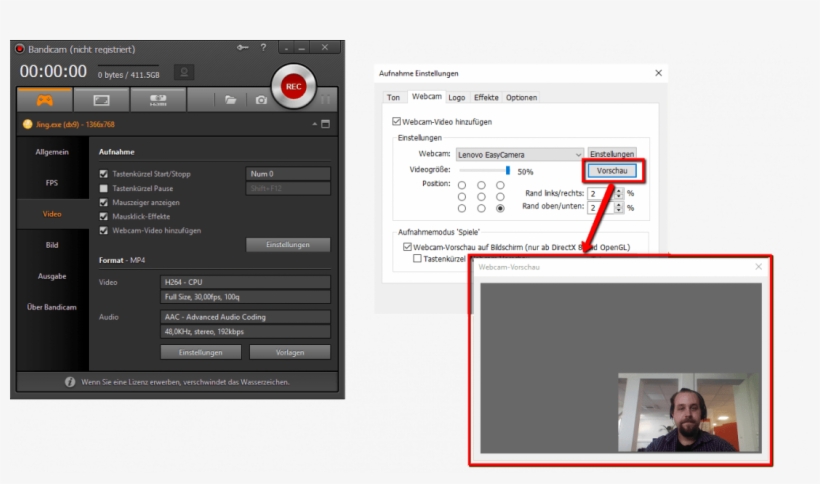Close the Webcam-Vorschau window
The image size is (820, 484).
pos(758,267)
